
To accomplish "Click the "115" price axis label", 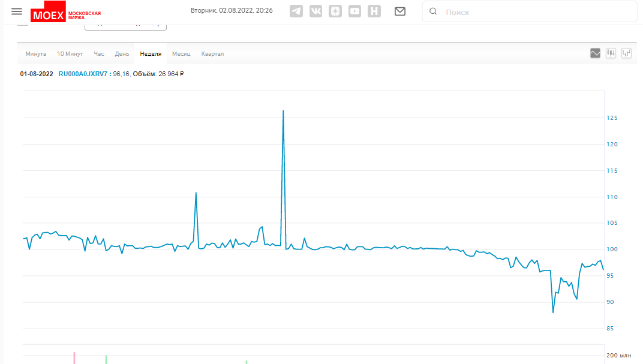I will (612, 170).
